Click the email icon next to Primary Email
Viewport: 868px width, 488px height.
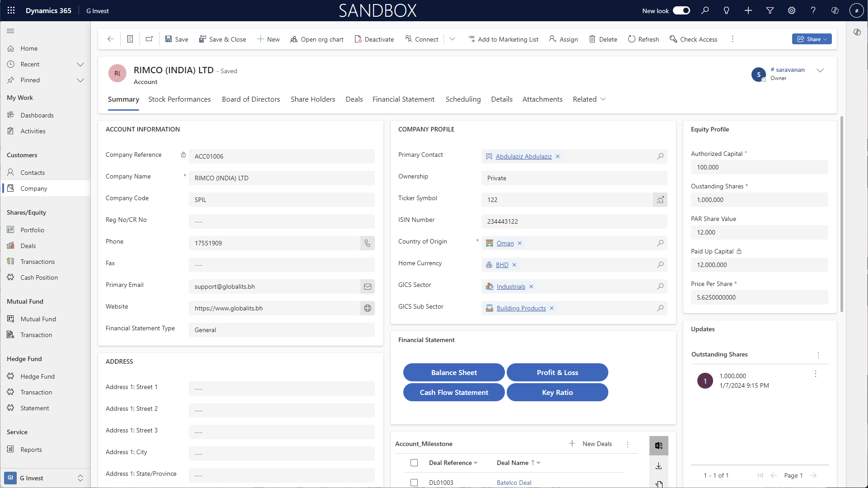[368, 286]
